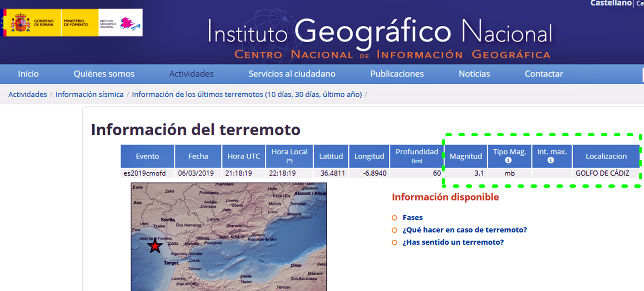Go to the Noticias menu item

[474, 74]
